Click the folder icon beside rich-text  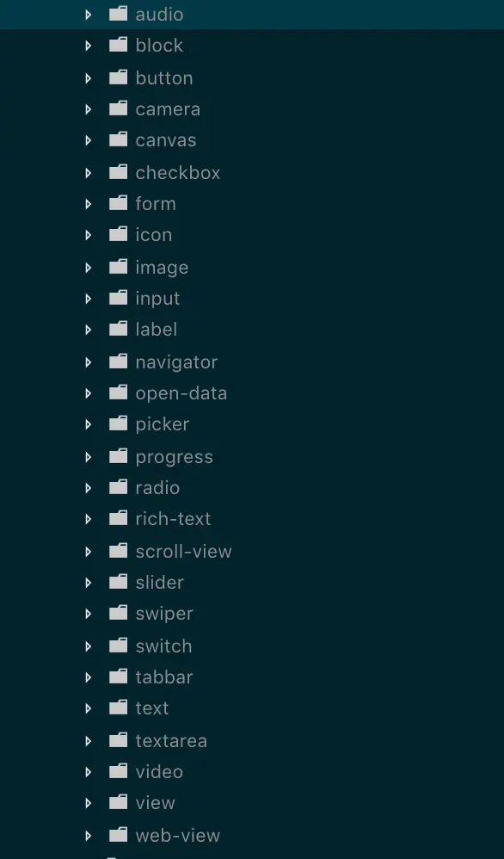coord(118,517)
